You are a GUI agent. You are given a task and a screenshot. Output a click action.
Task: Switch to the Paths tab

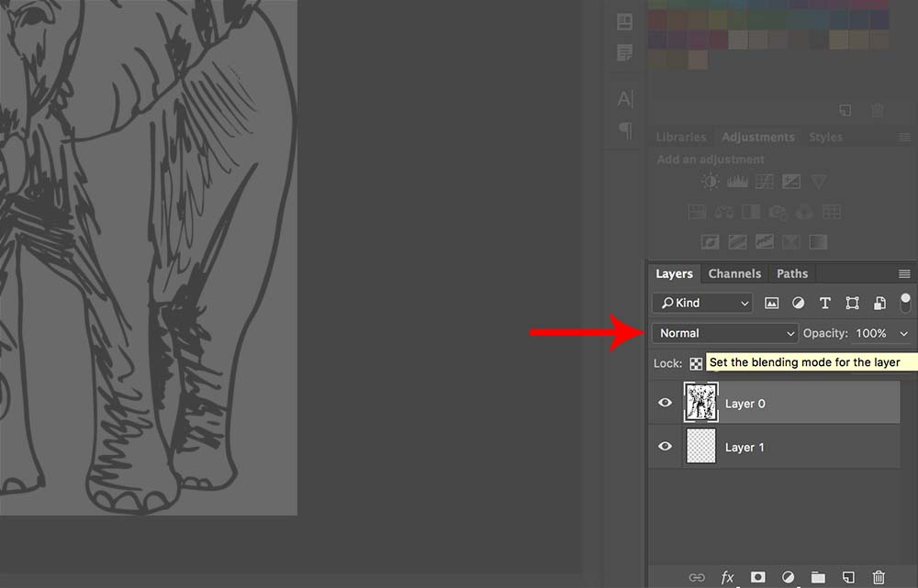coord(792,273)
